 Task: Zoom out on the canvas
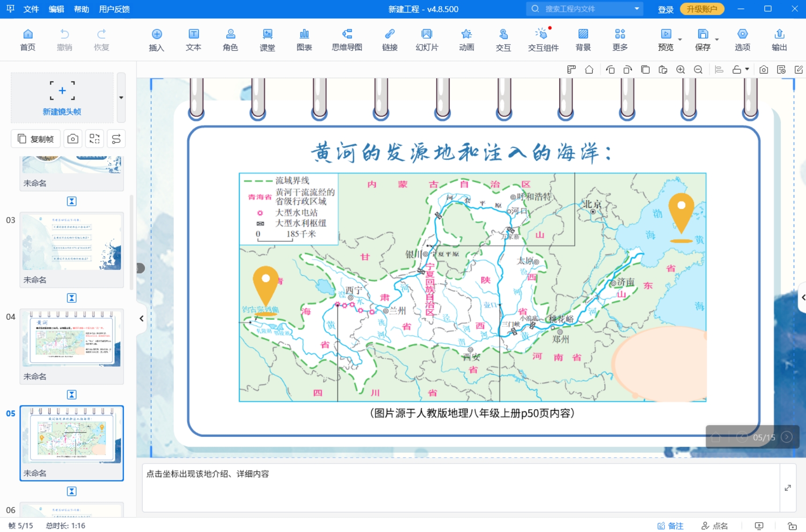[x=698, y=69]
